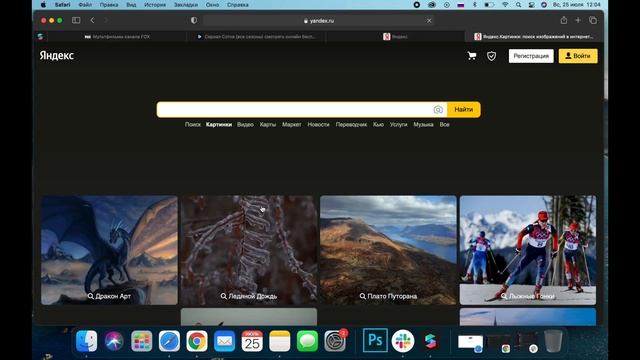Switch to the Яндекс.Картинки tab

(x=534, y=37)
